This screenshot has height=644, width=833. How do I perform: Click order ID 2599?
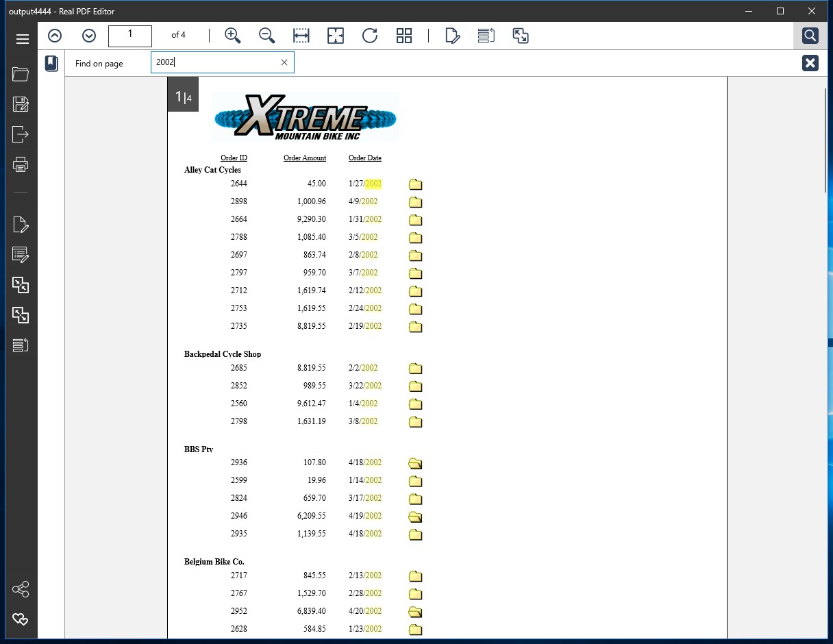point(239,480)
